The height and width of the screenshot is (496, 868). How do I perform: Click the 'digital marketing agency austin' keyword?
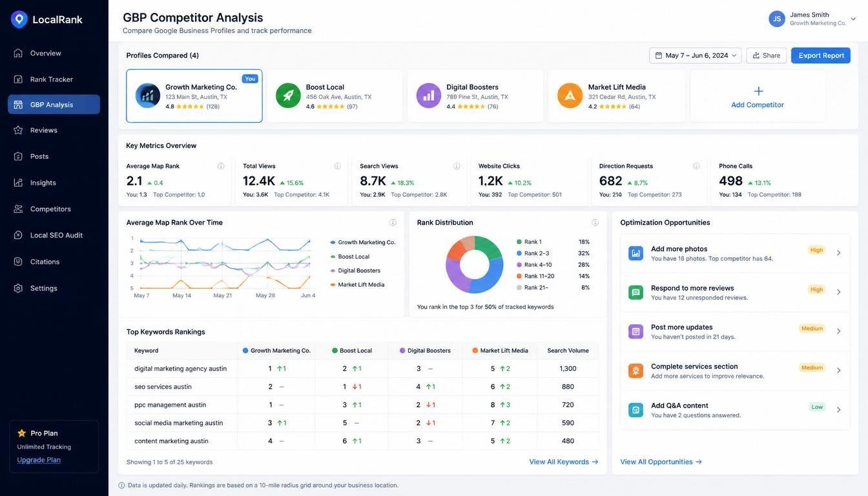click(181, 368)
